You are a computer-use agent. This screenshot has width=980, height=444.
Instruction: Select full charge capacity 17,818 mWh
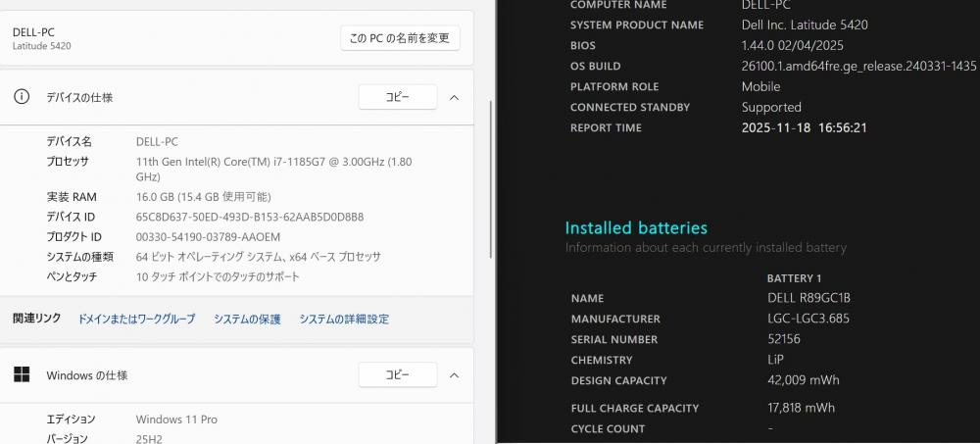[801, 408]
